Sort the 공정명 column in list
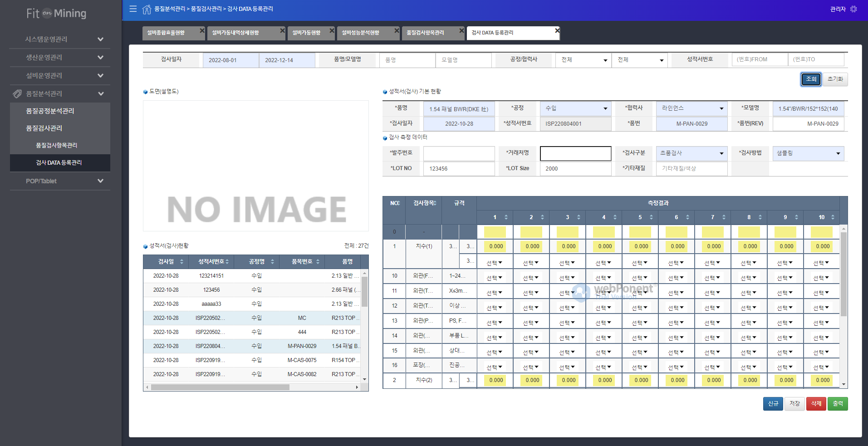The image size is (868, 446). (x=272, y=262)
